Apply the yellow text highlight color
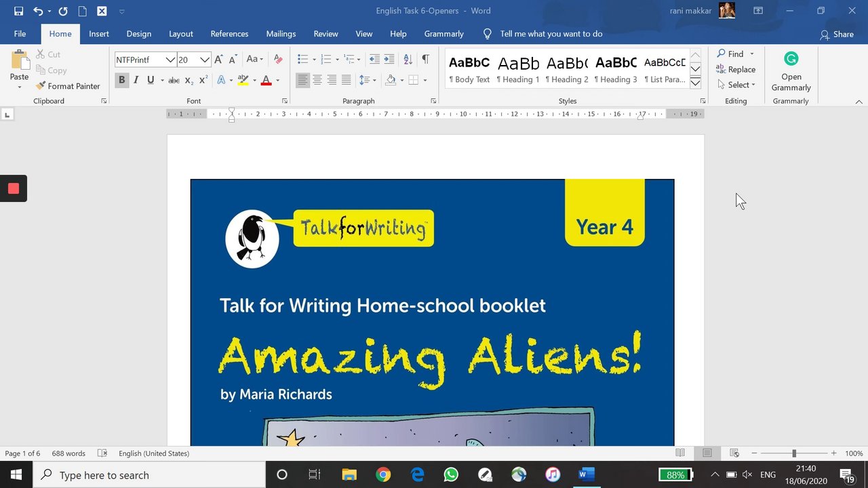 (x=243, y=80)
